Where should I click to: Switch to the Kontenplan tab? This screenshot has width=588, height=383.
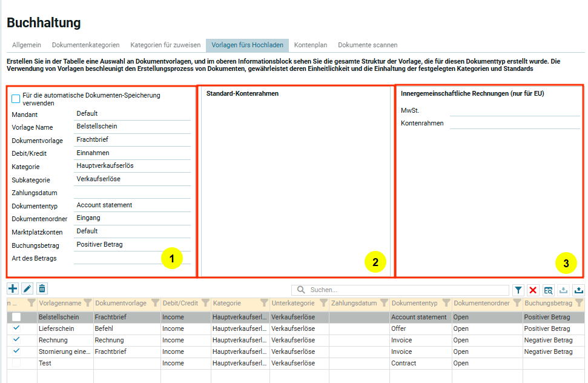[x=311, y=45]
